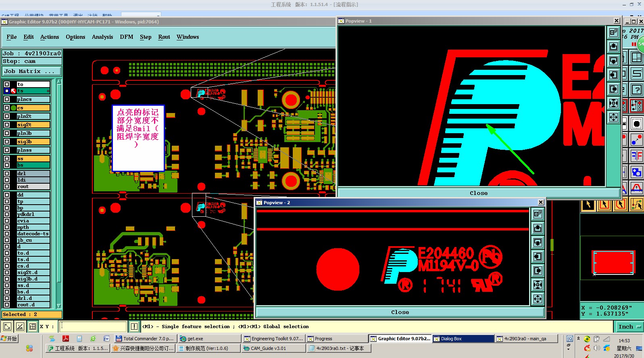Viewport: 644px width, 358px height.
Task: Click layer list scrollbar up arrow
Action: tap(59, 82)
